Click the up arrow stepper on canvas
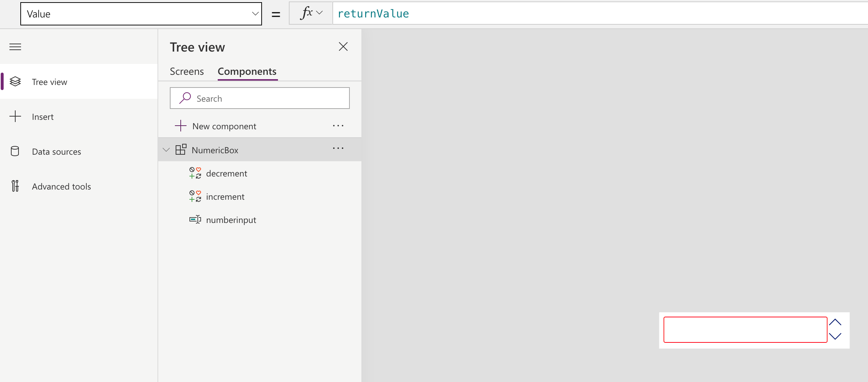 (x=835, y=322)
